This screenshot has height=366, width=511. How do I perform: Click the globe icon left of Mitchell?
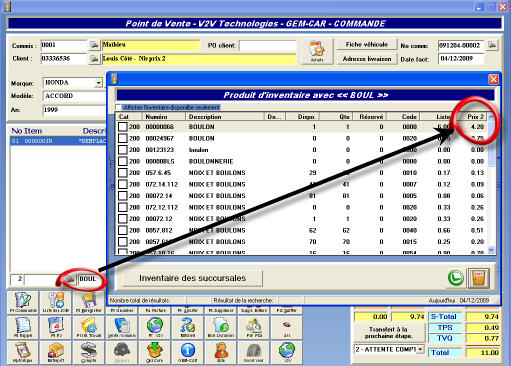pos(155,327)
